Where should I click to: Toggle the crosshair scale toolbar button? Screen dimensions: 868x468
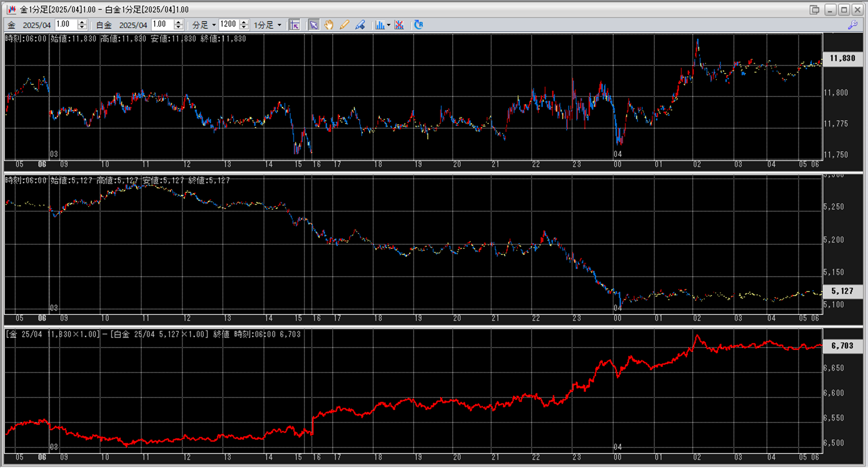294,25
